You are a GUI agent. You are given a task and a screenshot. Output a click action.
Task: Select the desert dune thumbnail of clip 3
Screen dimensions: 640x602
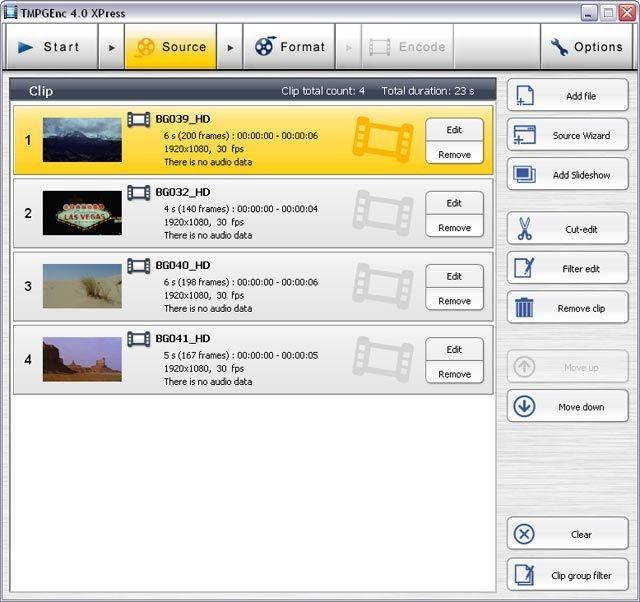[82, 286]
